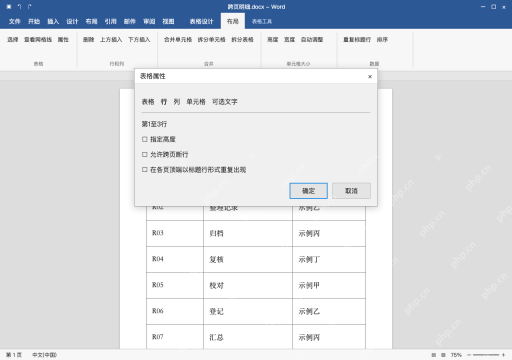Check 在各页顶端以标题行形式重复出现

click(145, 170)
